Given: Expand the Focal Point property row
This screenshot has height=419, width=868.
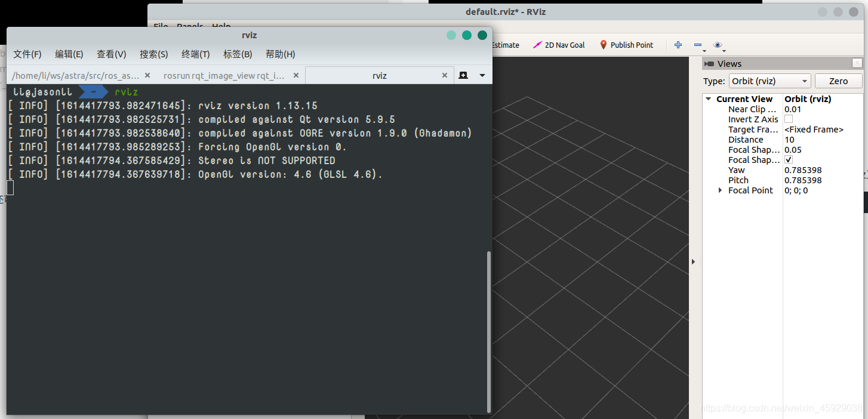Looking at the screenshot, I should pyautogui.click(x=721, y=190).
